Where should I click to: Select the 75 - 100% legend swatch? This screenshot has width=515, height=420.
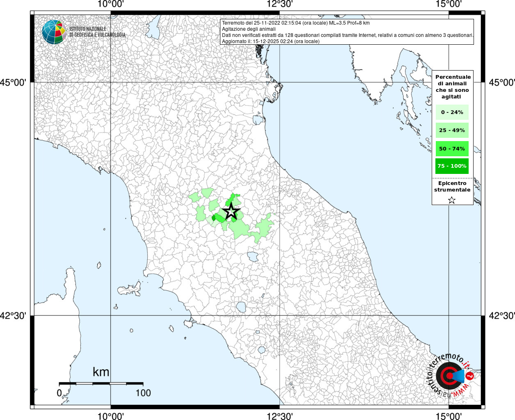pos(452,166)
